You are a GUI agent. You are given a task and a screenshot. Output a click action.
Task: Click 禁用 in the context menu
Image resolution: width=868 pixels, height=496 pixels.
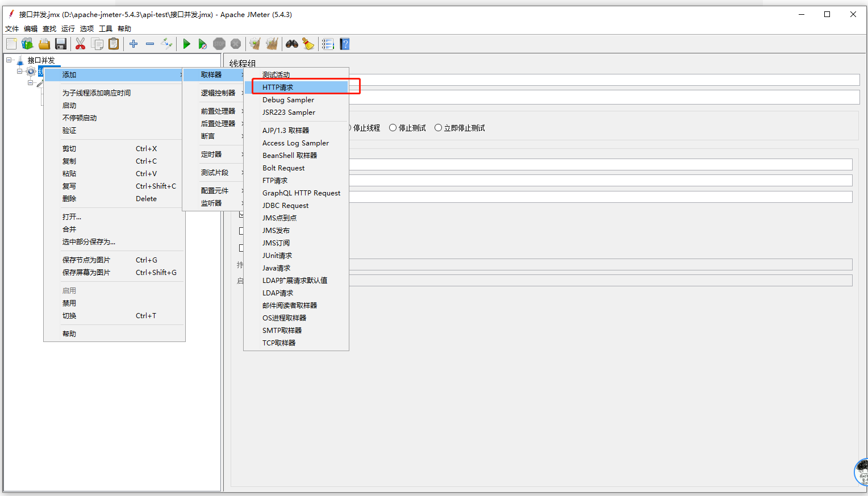(x=114, y=303)
